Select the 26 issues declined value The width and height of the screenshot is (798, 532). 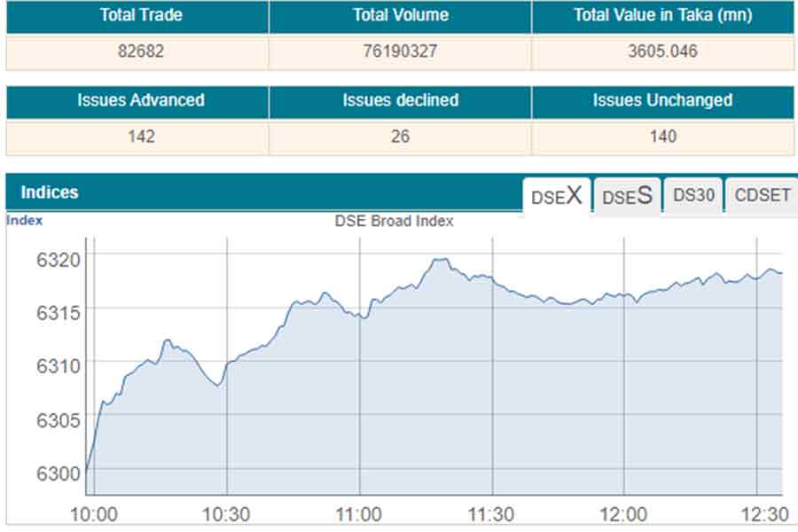click(x=400, y=137)
